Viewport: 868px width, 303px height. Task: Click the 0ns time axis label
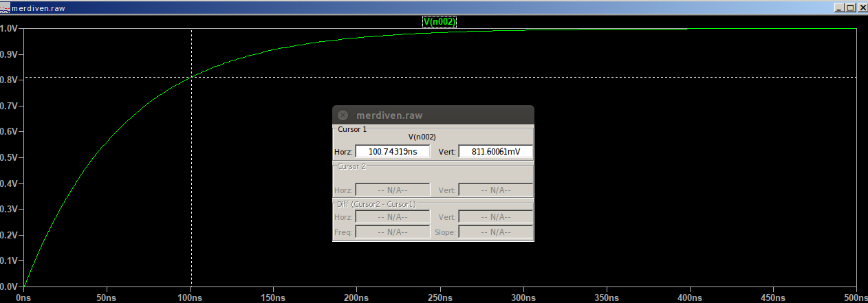pyautogui.click(x=23, y=298)
